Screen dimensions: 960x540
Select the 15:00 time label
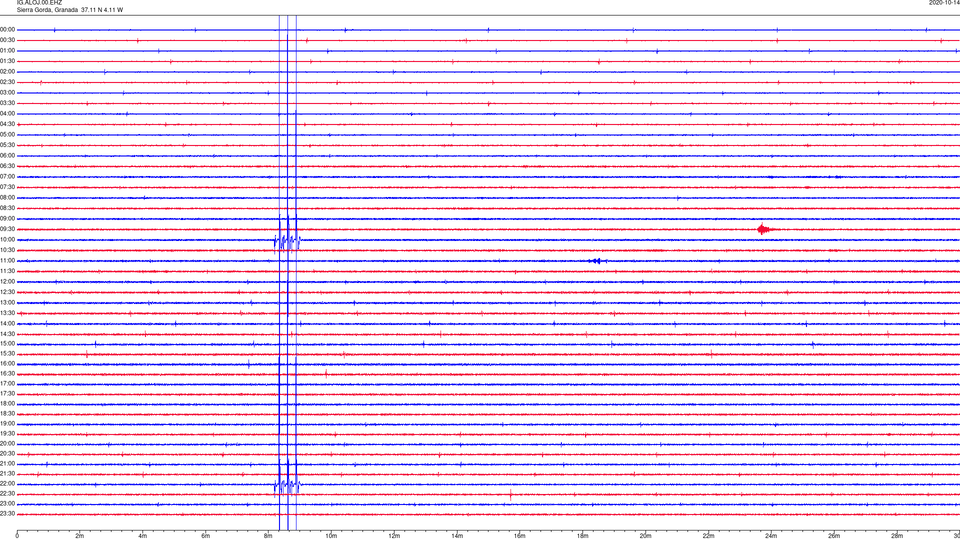pyautogui.click(x=8, y=344)
